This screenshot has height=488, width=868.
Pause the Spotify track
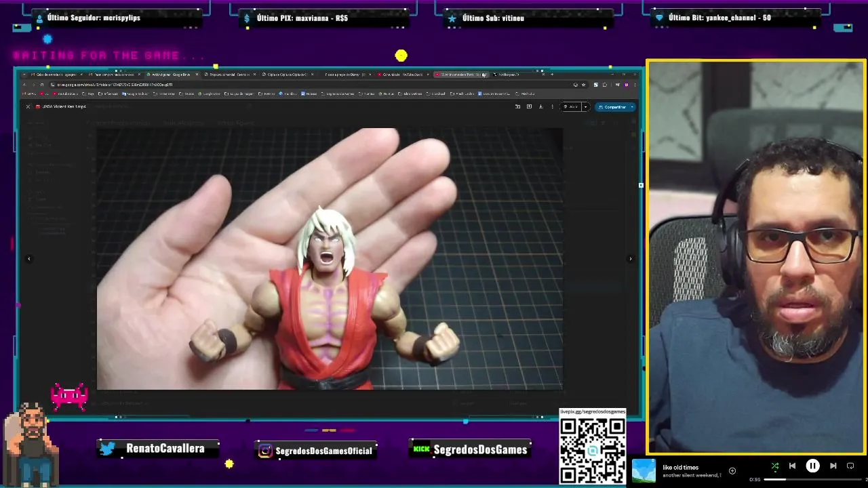pyautogui.click(x=812, y=466)
